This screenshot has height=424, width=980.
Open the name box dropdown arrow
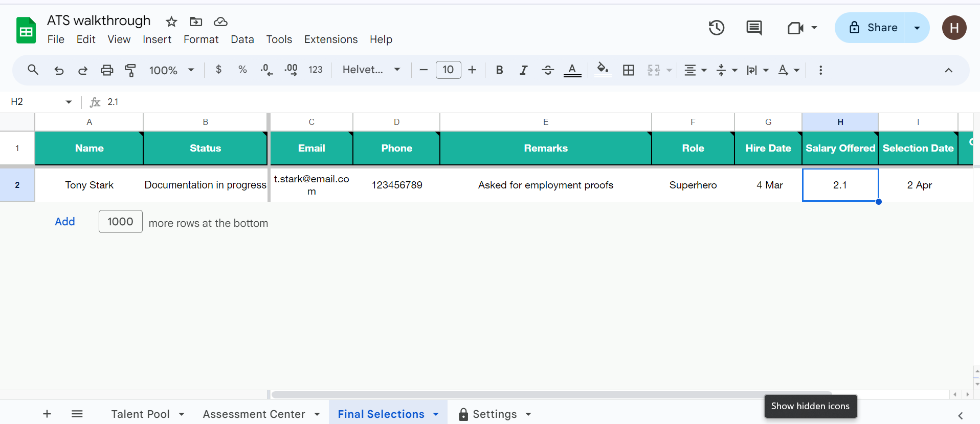[69, 102]
